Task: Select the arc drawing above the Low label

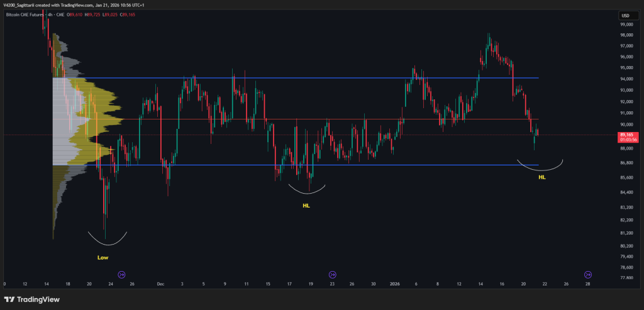Action: (x=107, y=243)
